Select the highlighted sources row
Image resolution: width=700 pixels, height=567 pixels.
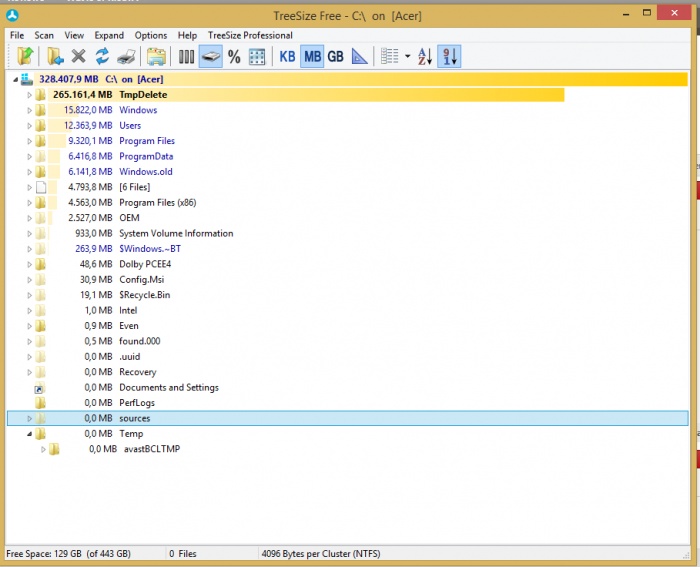pyautogui.click(x=348, y=418)
